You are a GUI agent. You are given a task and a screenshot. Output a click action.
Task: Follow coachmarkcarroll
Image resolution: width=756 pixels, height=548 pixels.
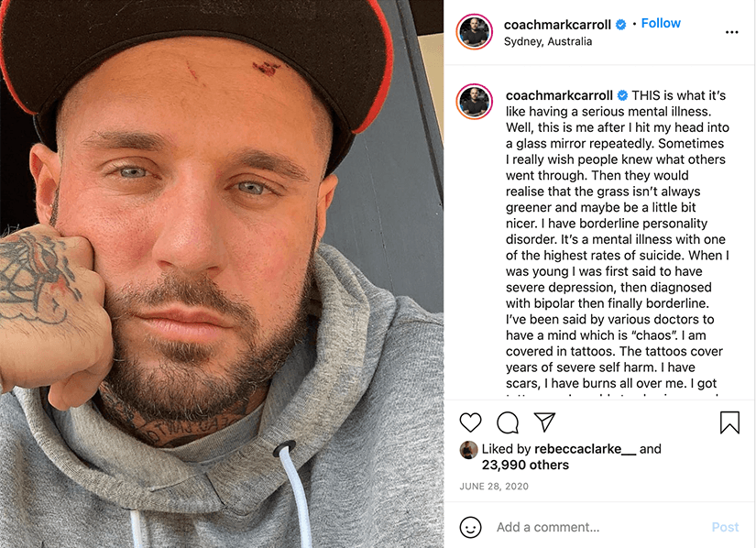coord(661,24)
